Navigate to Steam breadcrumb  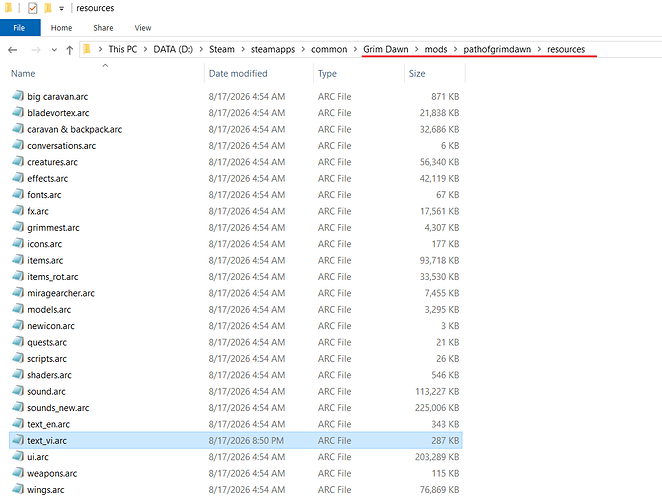tap(222, 49)
